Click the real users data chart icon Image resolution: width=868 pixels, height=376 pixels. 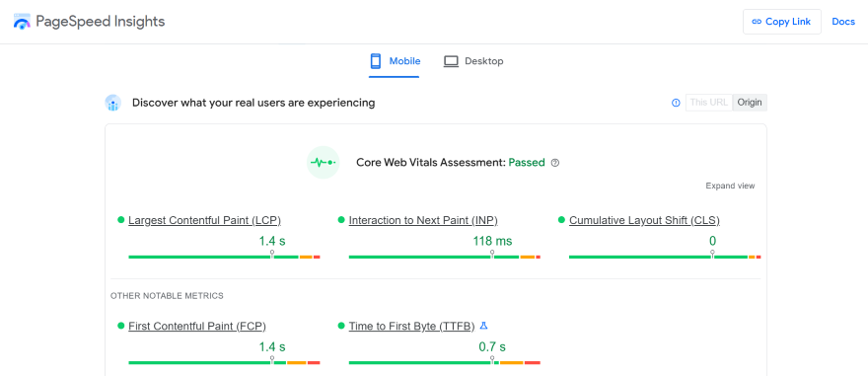[113, 103]
